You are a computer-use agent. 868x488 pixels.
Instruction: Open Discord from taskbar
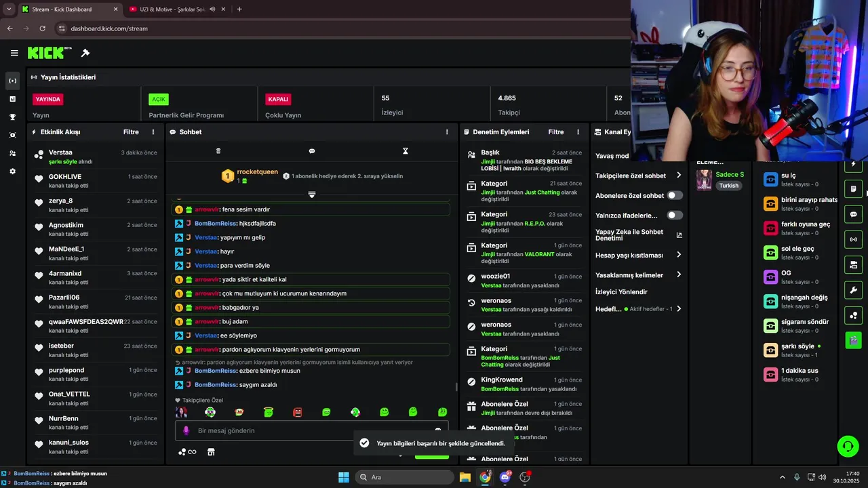tap(505, 477)
